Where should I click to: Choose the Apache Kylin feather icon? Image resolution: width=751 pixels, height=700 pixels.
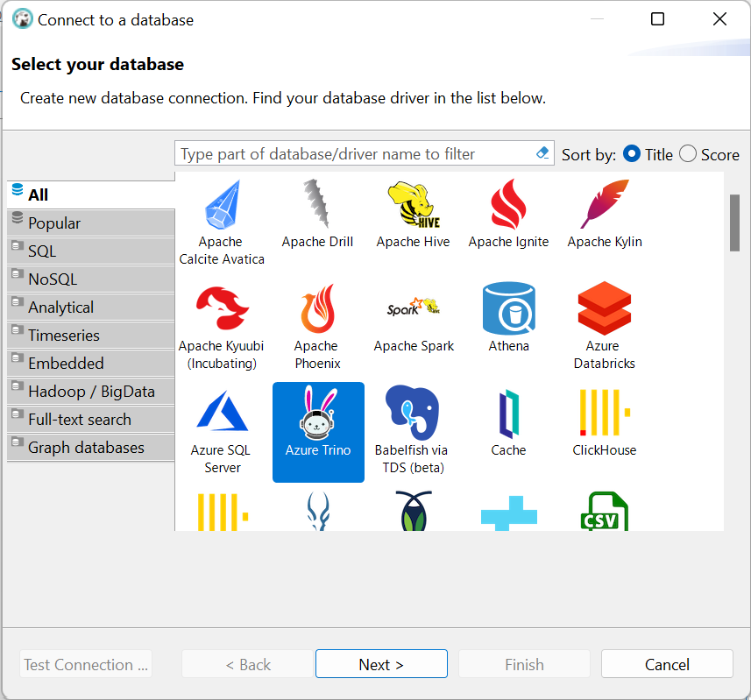605,204
